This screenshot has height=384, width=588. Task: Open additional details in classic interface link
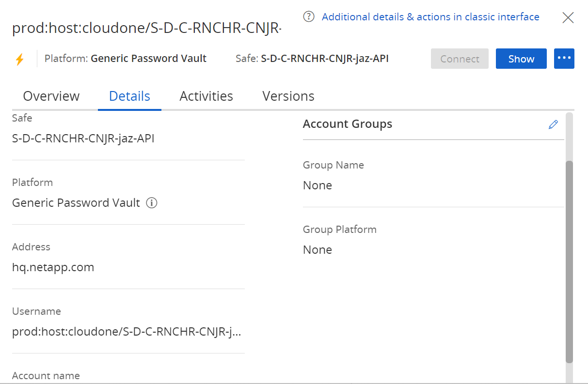[x=430, y=17]
